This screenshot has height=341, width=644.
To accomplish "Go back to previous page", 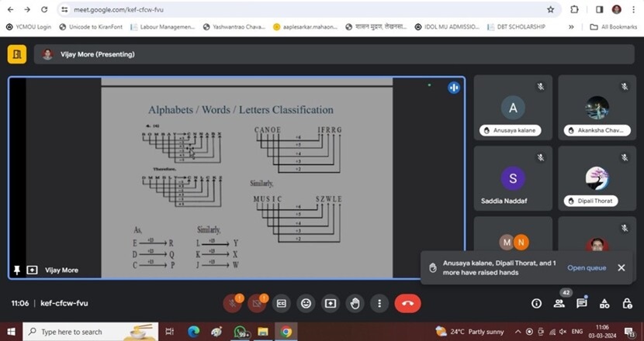I will point(11,9).
